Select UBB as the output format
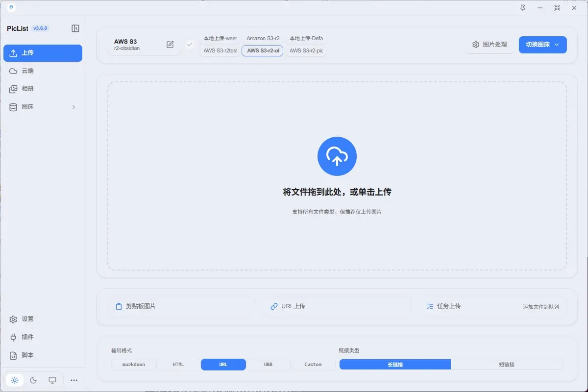This screenshot has width=588, height=392. coord(268,365)
